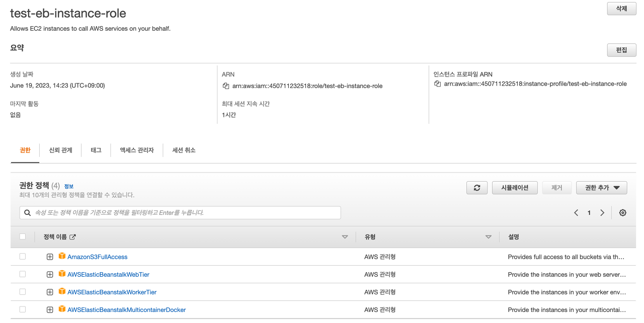Screen dimensions: 644x323
Task: Click the 시뮬레이션 button
Action: click(x=515, y=188)
